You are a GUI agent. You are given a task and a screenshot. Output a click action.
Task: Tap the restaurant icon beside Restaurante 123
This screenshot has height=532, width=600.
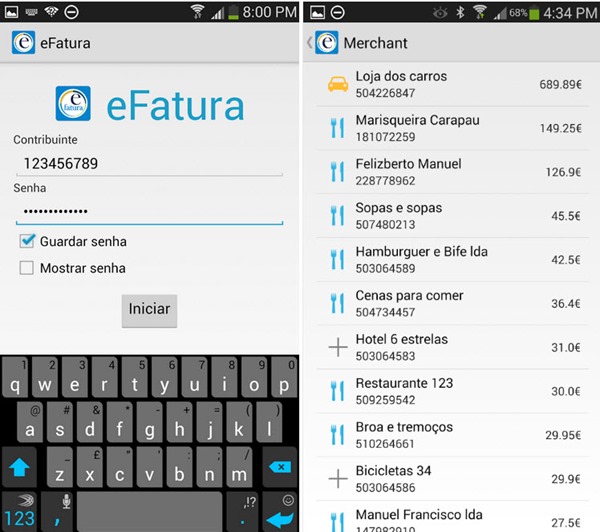click(338, 391)
